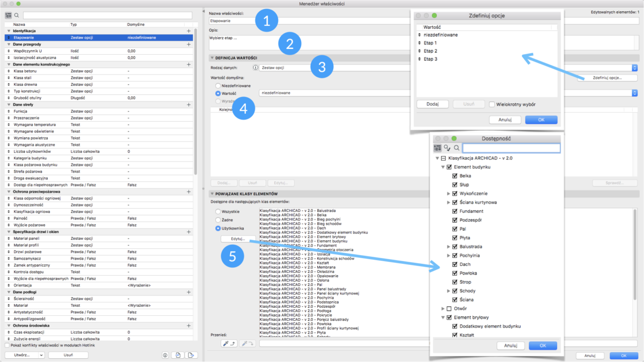Click the tree view icon in Property Manager
The width and height of the screenshot is (644, 362).
click(9, 16)
